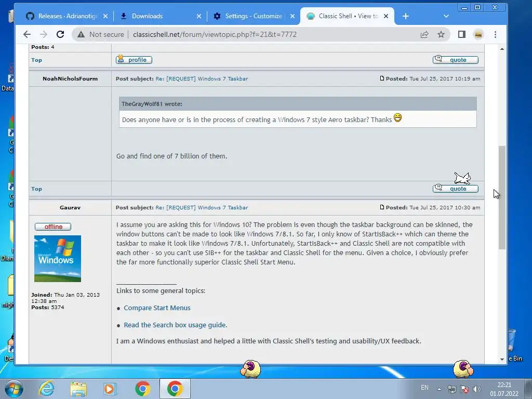Image resolution: width=532 pixels, height=399 pixels.
Task: Close the Downloads tab
Action: 199,16
